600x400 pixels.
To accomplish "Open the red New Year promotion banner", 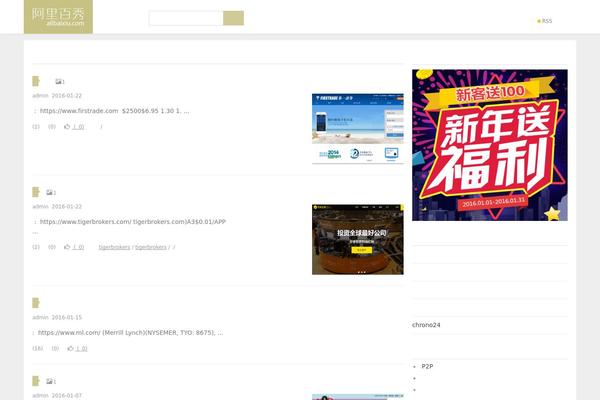I will [490, 145].
